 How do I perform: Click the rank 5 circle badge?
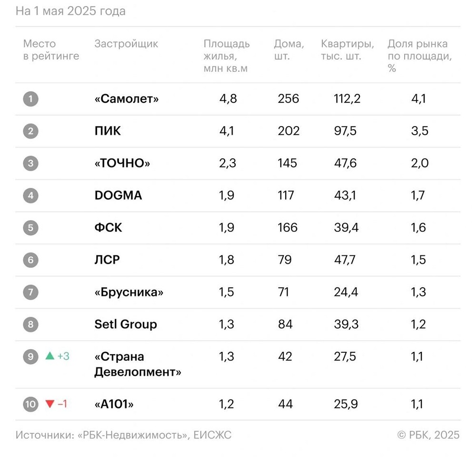tap(30, 227)
